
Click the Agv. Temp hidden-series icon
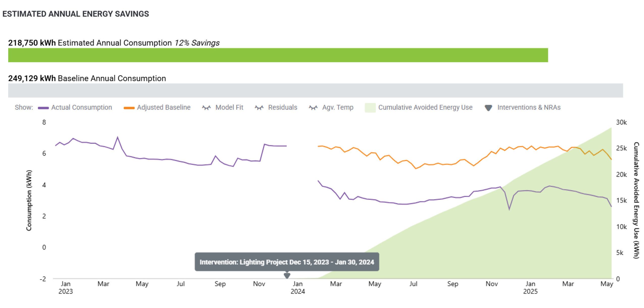[x=313, y=108]
